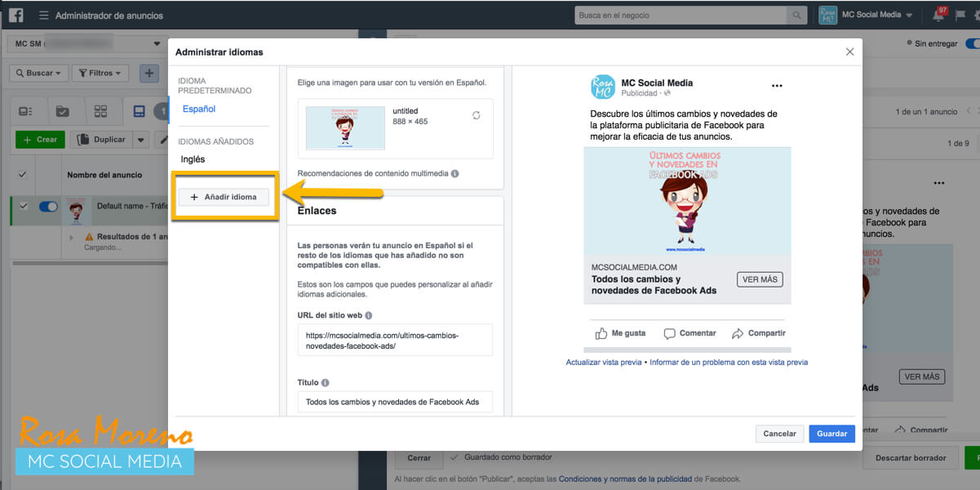Switch off the Default name ad toggle
The image size is (980, 490).
tap(48, 207)
